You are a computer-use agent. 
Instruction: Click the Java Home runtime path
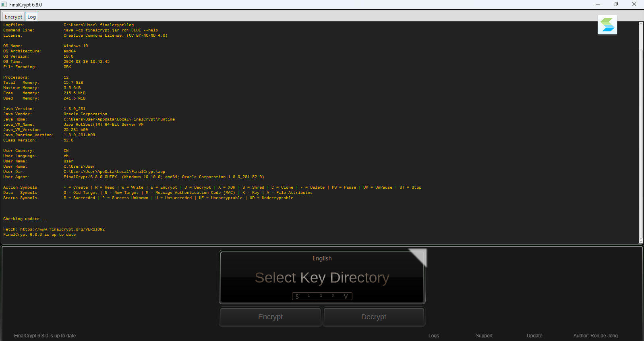[x=119, y=119]
